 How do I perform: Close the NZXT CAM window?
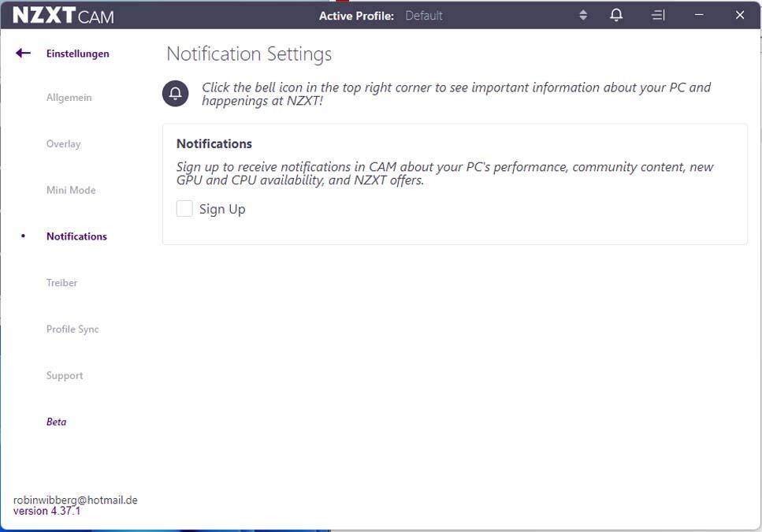[x=740, y=15]
